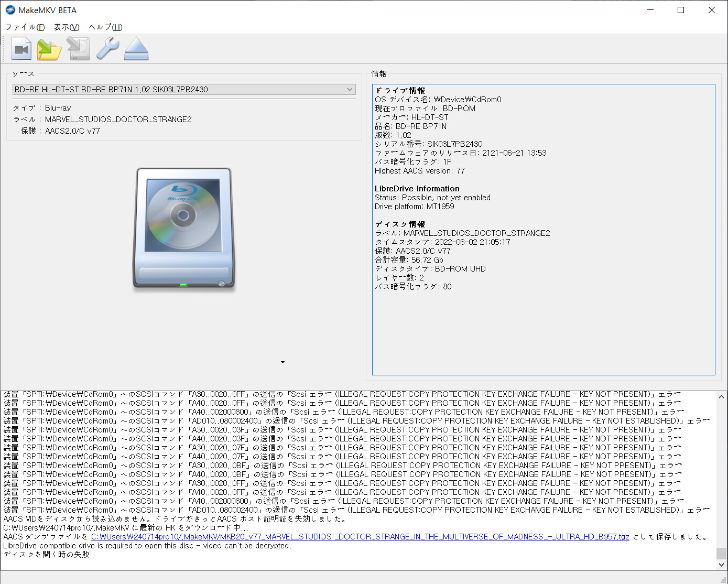Click the AACS VID read failure log line
Viewport: 728px width, 584px height.
point(175,519)
